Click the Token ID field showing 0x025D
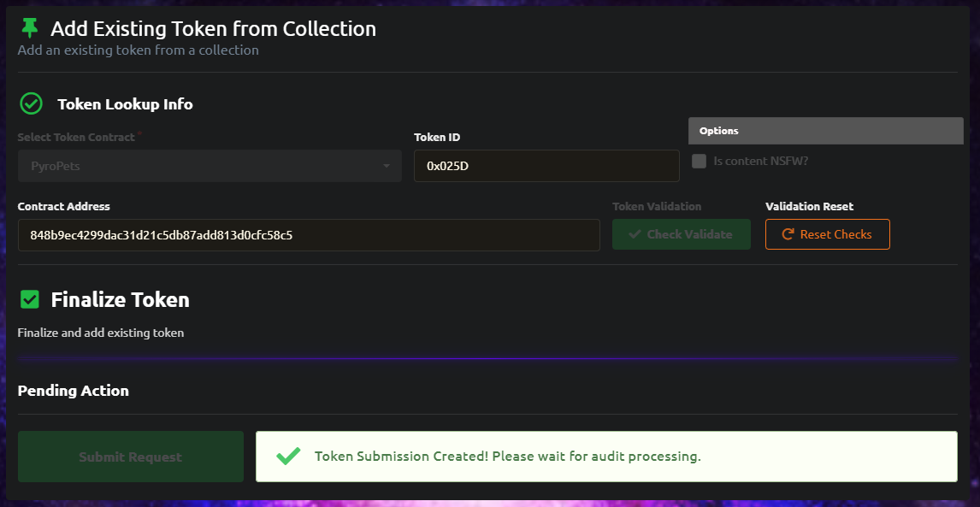The height and width of the screenshot is (507, 980). [x=546, y=166]
